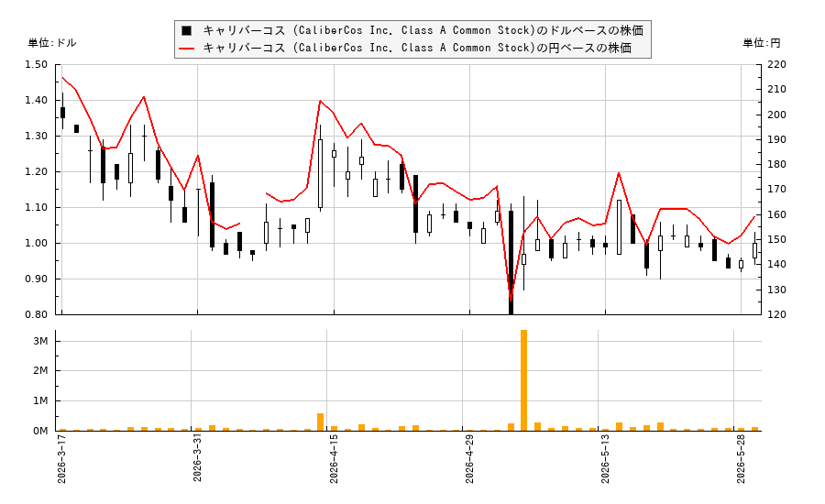Click the 1.20 value on the dollar axis
Screen dimensions: 825x504
pyautogui.click(x=36, y=171)
